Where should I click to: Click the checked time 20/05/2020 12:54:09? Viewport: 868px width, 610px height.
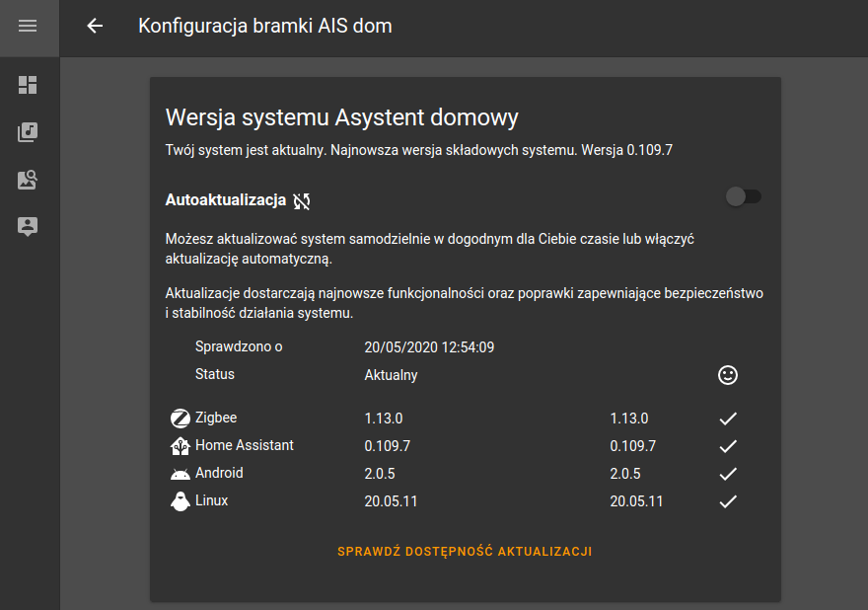coord(429,347)
